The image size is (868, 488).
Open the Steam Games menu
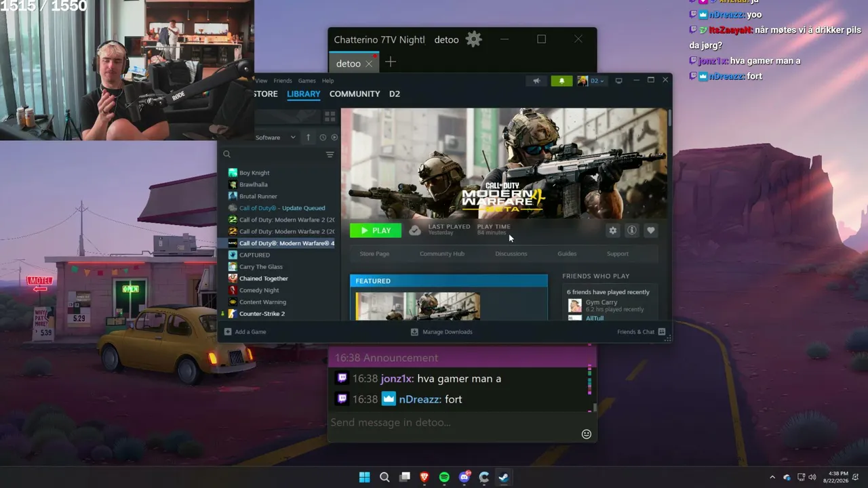(307, 81)
